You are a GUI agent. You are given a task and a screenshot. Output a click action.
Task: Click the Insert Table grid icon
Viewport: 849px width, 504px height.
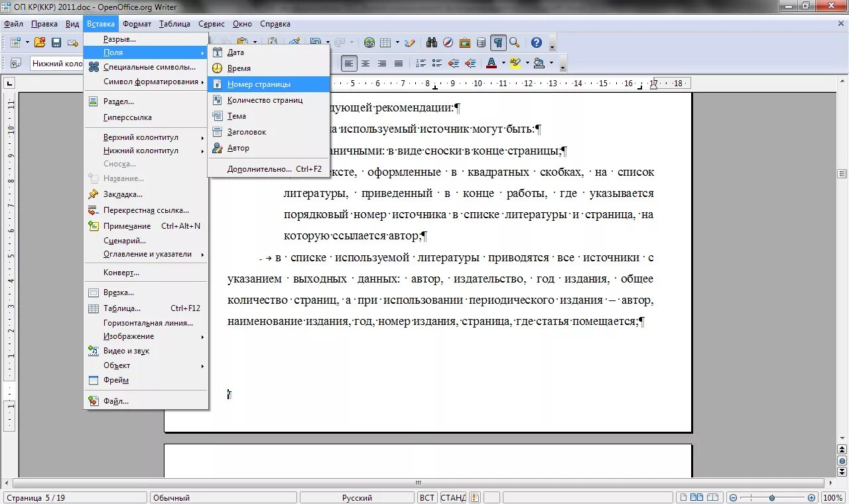pyautogui.click(x=385, y=42)
